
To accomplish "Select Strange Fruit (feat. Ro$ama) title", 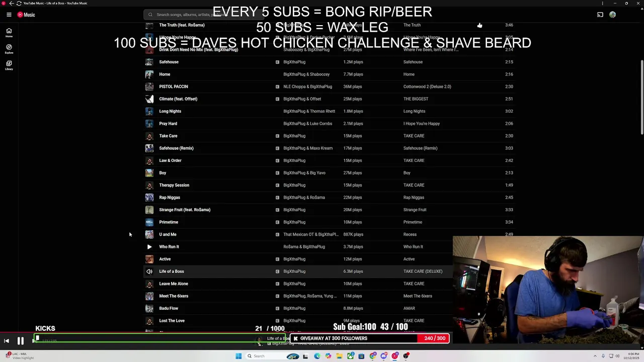I will (185, 210).
